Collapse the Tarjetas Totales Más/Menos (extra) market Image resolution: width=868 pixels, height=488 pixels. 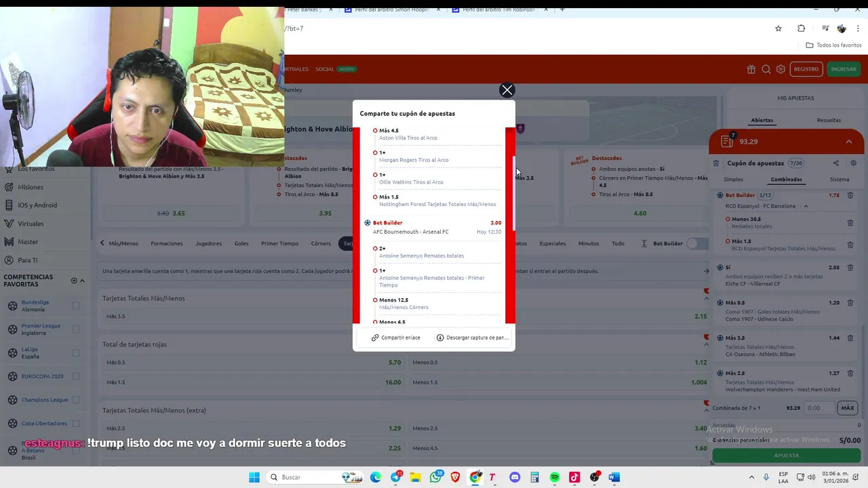coord(706,410)
